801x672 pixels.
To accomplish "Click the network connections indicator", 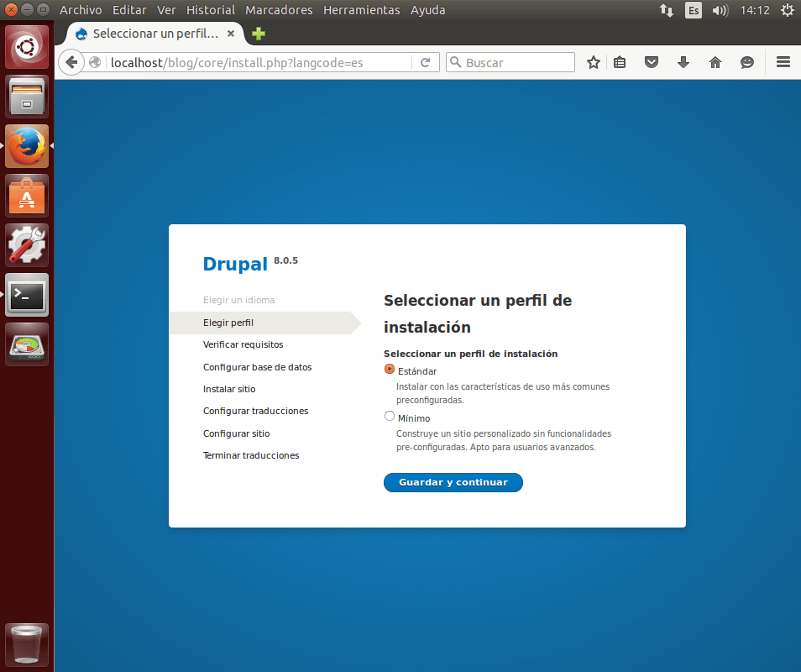I will point(666,10).
